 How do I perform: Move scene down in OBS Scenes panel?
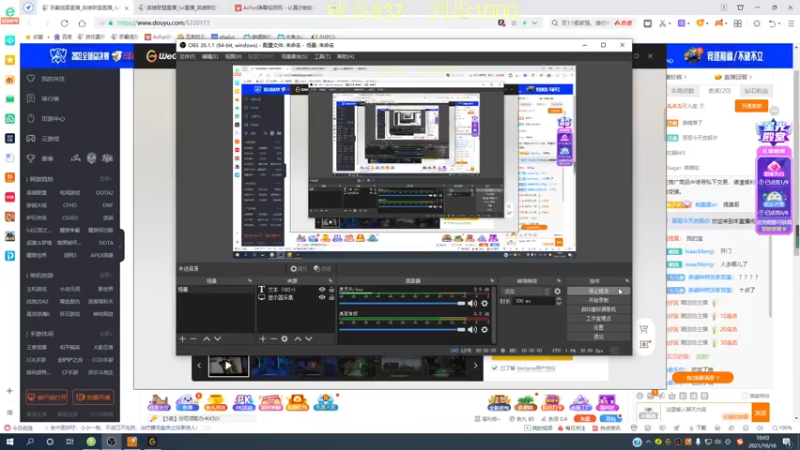click(x=217, y=339)
